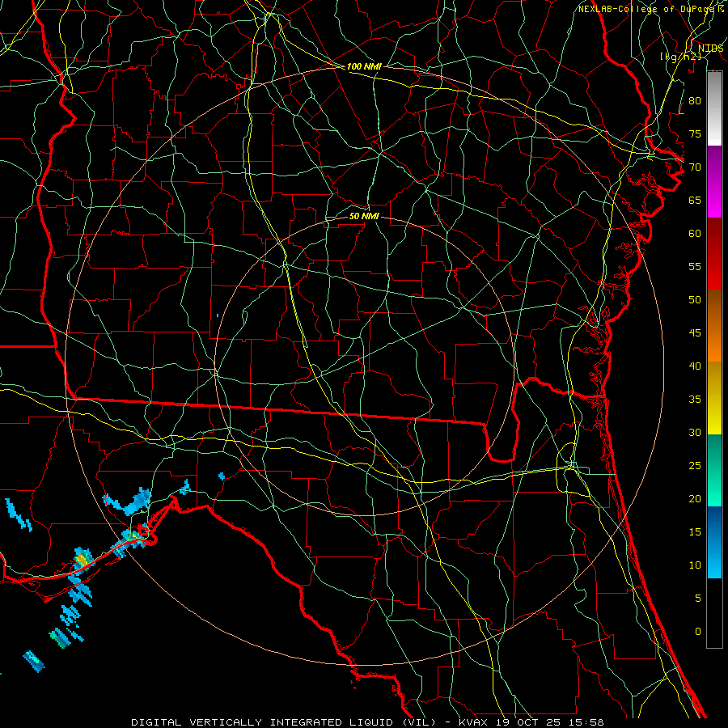728x728 pixels.
Task: Click the 70 value on color scale
Action: tap(695, 167)
